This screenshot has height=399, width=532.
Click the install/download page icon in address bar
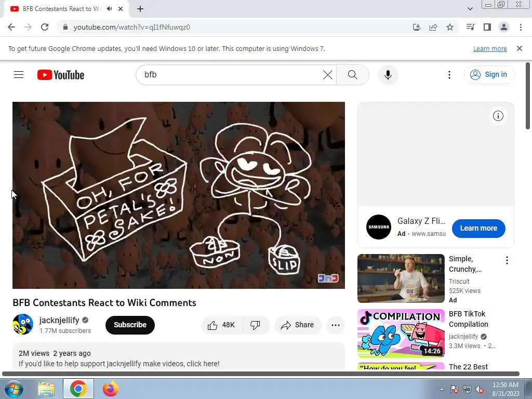point(417,27)
